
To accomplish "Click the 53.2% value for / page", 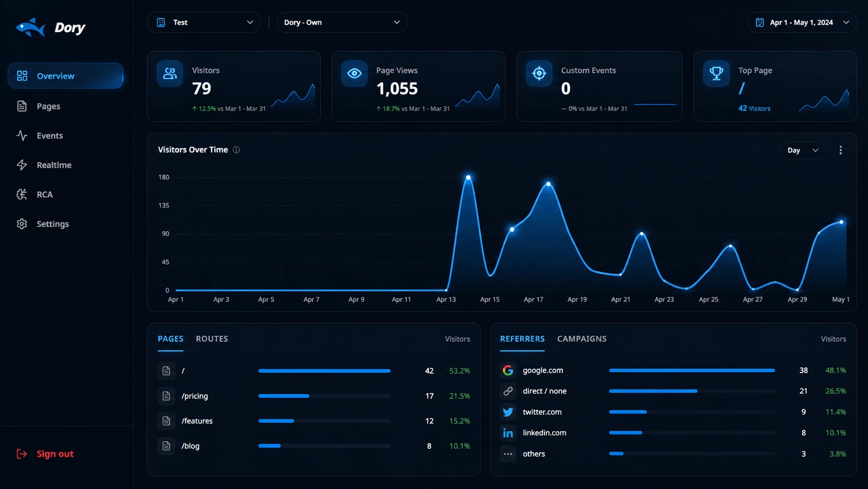I will click(459, 371).
